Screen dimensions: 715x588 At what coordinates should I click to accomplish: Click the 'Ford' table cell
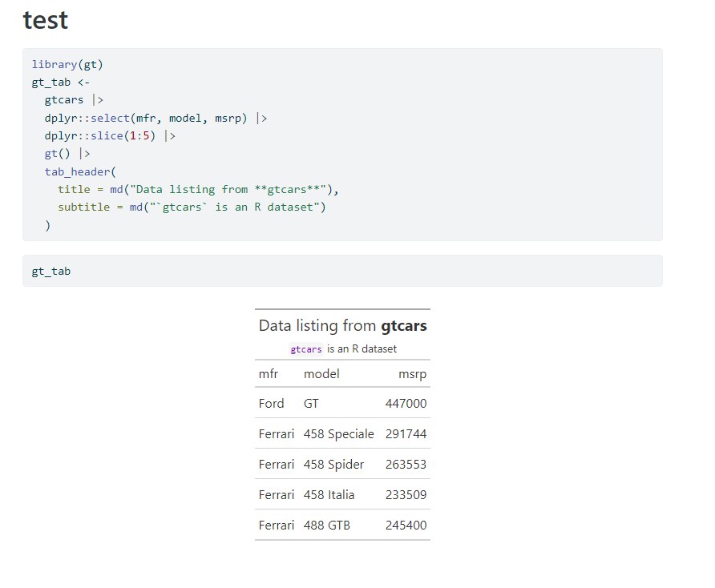point(271,404)
